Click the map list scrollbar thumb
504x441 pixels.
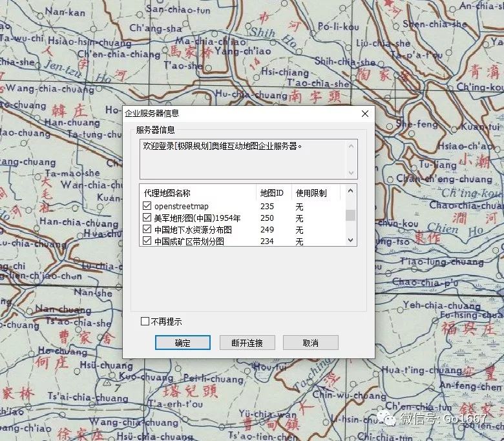coord(351,215)
